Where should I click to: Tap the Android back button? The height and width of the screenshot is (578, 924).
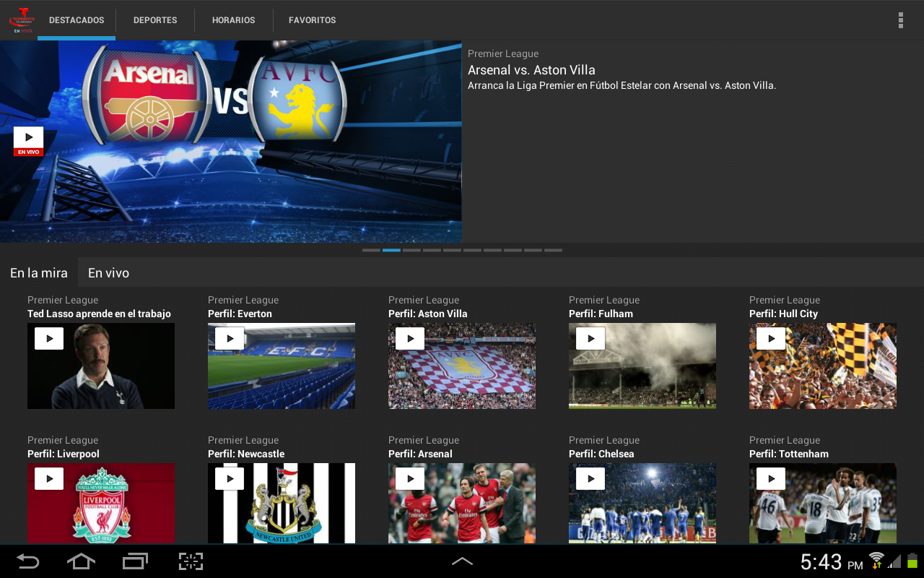click(x=27, y=561)
